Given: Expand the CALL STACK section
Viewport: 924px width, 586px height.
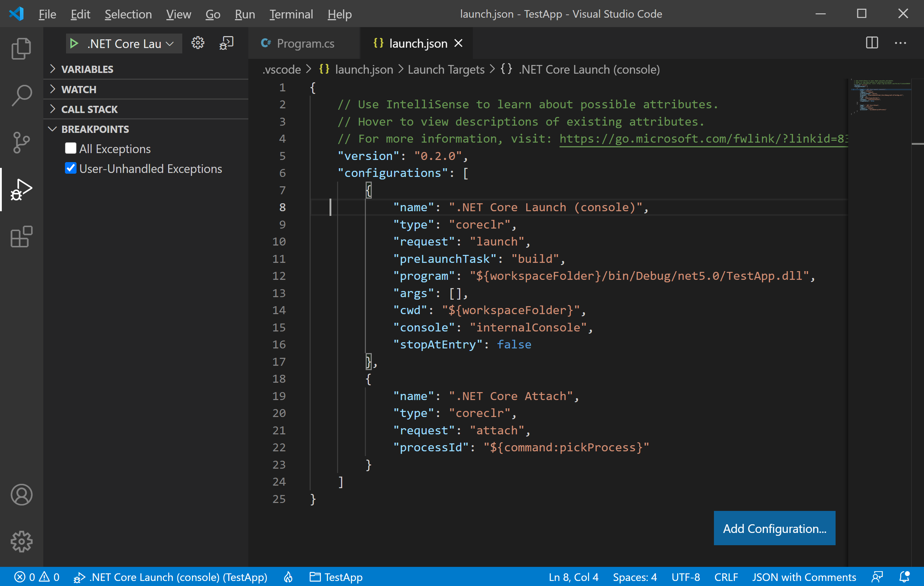Looking at the screenshot, I should click(89, 109).
